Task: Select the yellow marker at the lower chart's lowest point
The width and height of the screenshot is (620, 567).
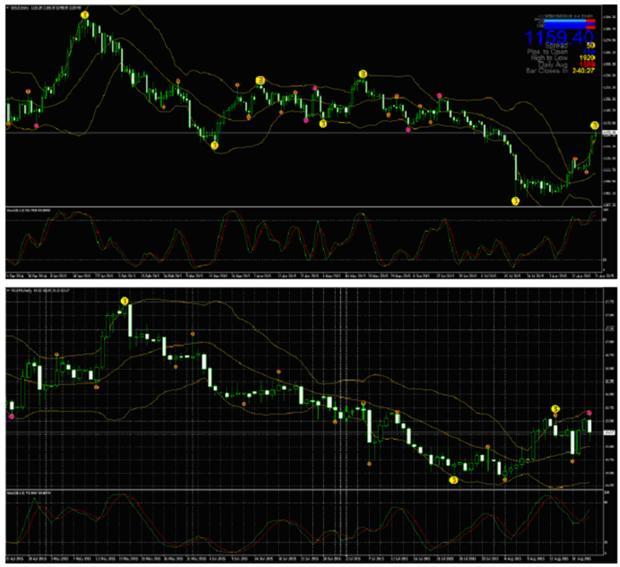Action: tap(454, 480)
